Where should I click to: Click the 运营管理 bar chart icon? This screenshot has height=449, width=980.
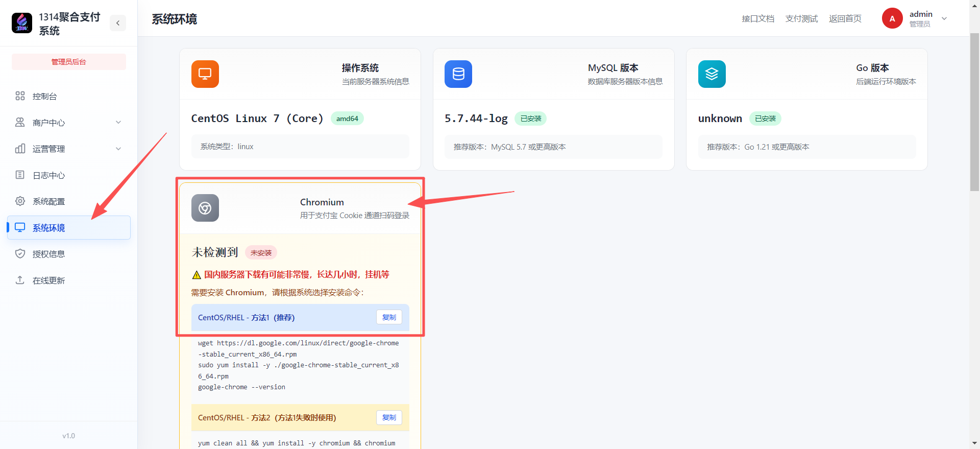pyautogui.click(x=20, y=149)
